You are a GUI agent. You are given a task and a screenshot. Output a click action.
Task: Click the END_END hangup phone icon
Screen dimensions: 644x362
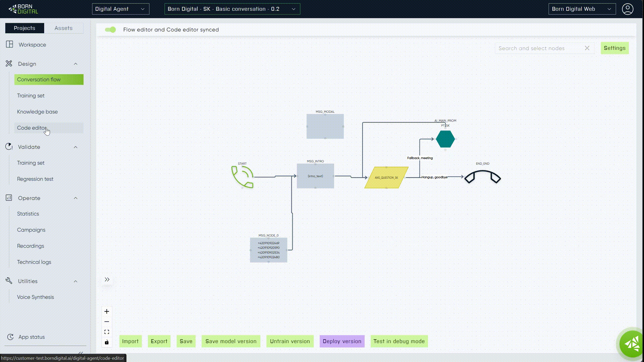(482, 177)
